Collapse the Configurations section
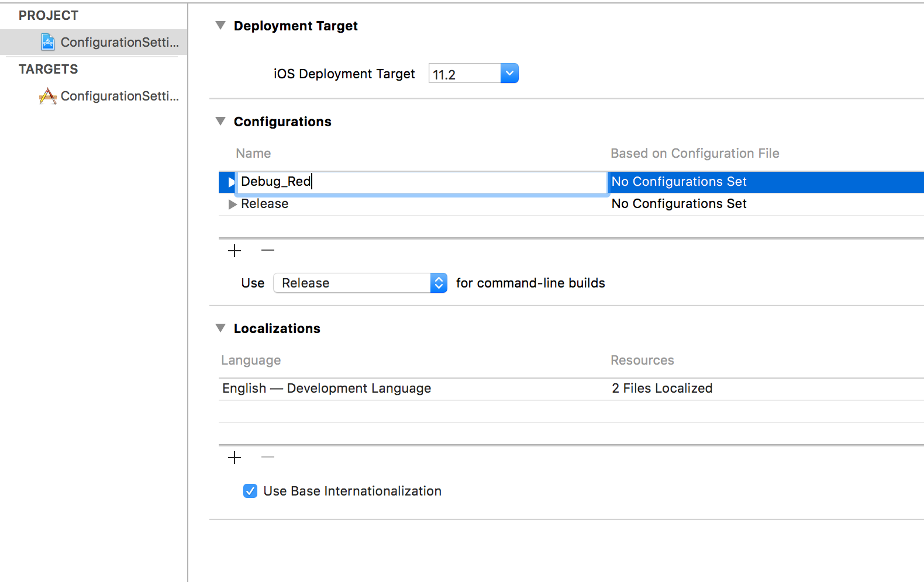Screen dimensions: 924x582 click(220, 122)
